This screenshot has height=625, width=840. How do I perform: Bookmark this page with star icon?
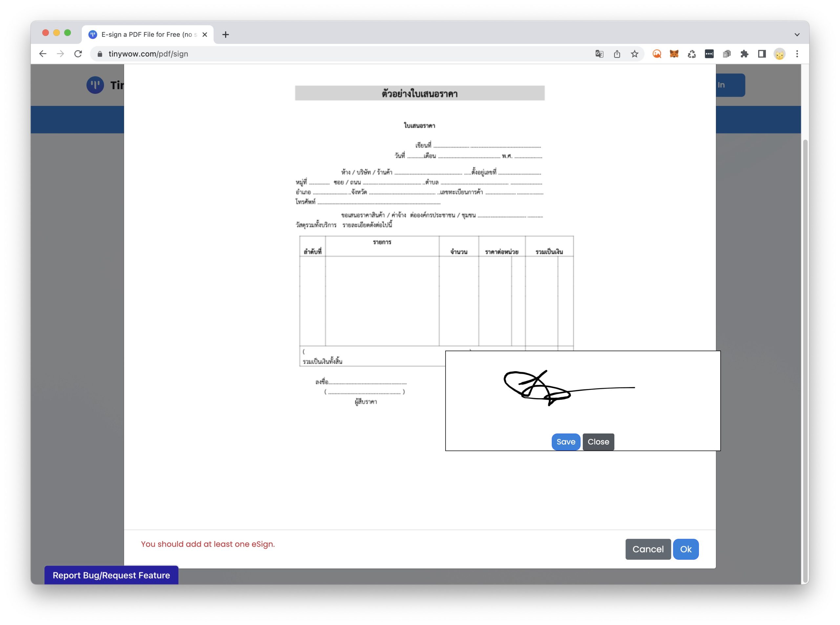coord(635,54)
